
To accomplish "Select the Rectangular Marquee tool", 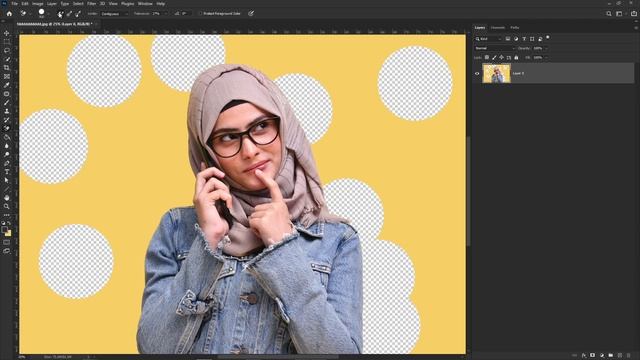I will point(7,42).
